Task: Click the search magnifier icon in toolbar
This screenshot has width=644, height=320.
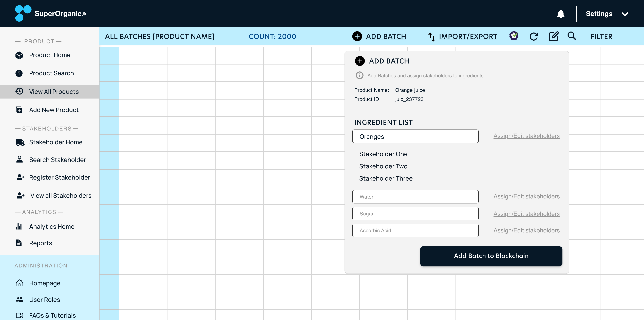Action: [x=572, y=36]
